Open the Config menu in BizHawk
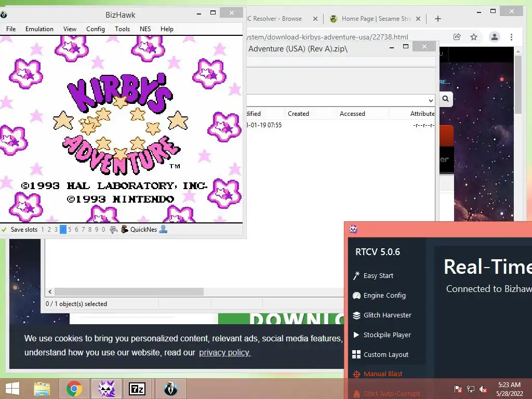532x399 pixels. pos(96,29)
